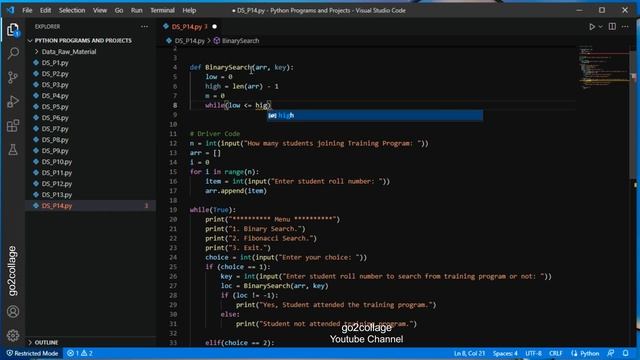Run Python file play button
Image resolution: width=640 pixels, height=360 pixels.
coord(591,27)
